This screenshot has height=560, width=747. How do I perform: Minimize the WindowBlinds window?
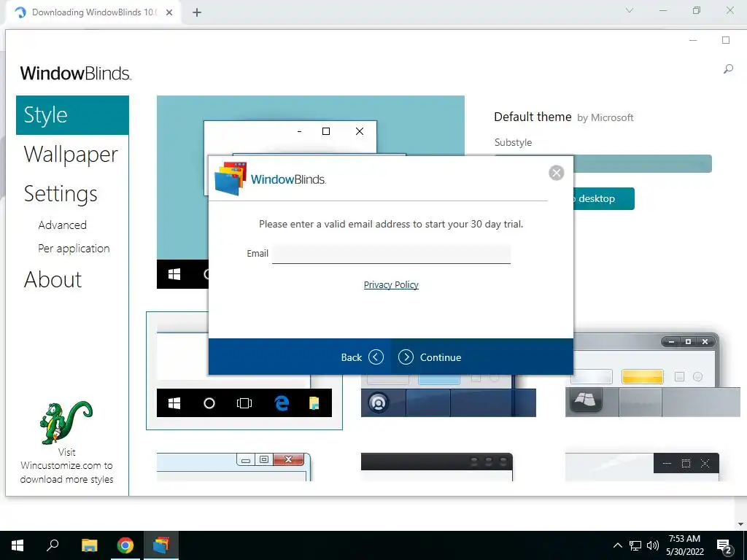click(x=693, y=41)
